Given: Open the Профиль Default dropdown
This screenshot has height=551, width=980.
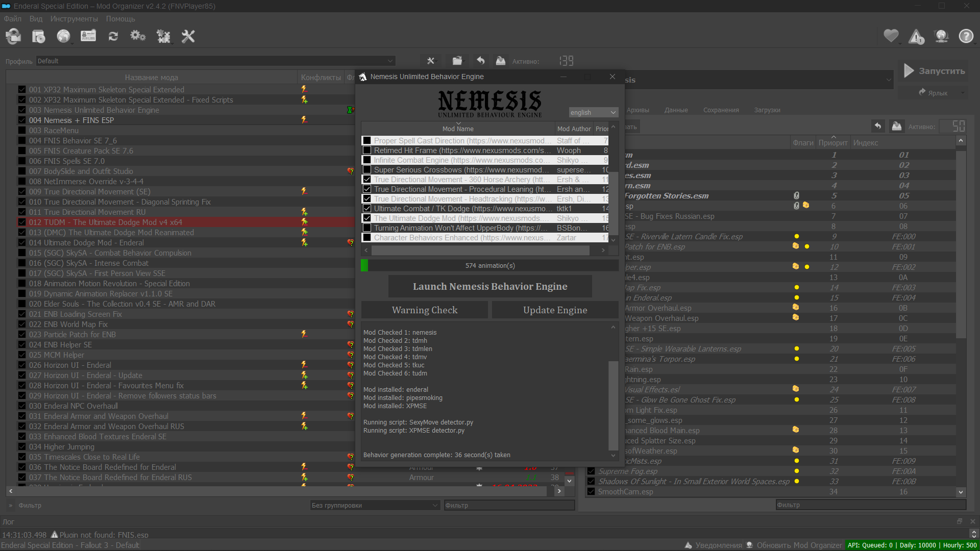Looking at the screenshot, I should click(215, 61).
